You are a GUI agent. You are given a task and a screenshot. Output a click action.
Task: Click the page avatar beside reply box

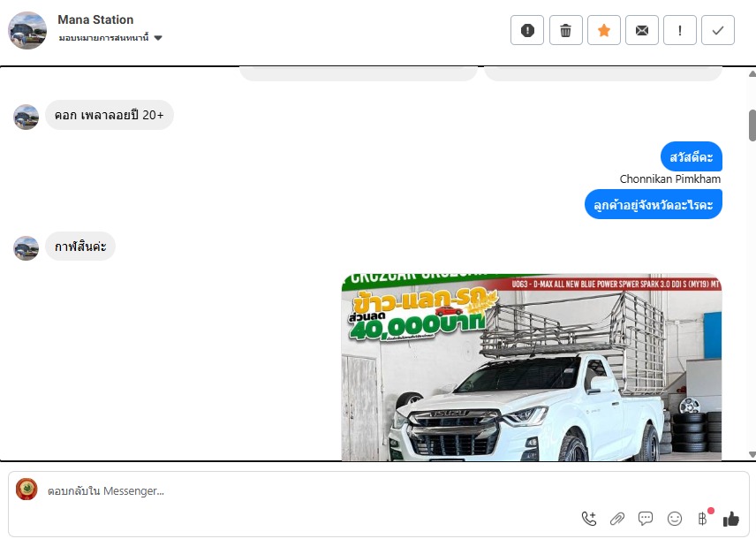click(x=26, y=490)
